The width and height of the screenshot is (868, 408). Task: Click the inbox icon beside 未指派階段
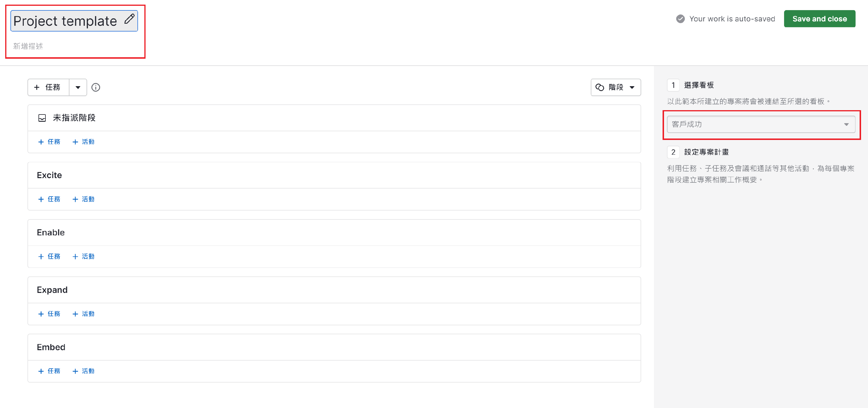[42, 118]
